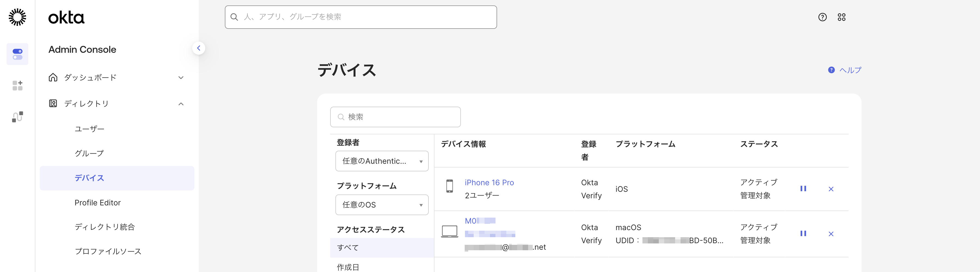
Task: Open the Admin Console toggle icon in rail
Action: pos(17,54)
